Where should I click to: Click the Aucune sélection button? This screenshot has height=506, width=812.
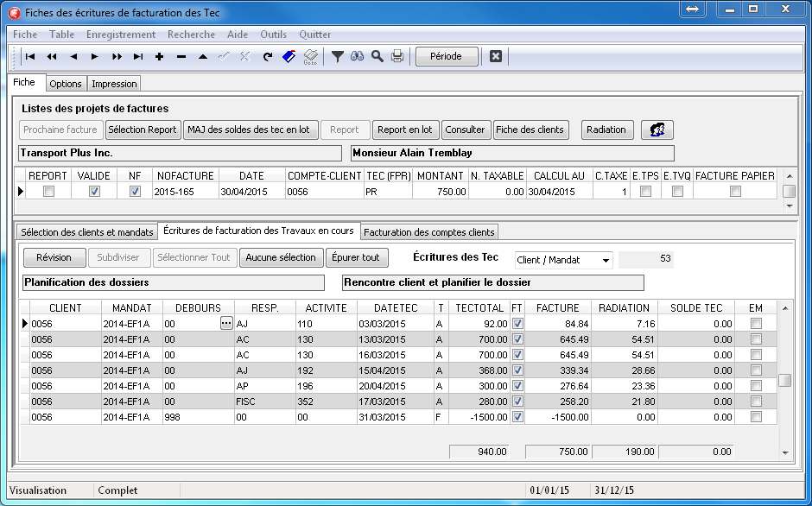click(x=281, y=257)
